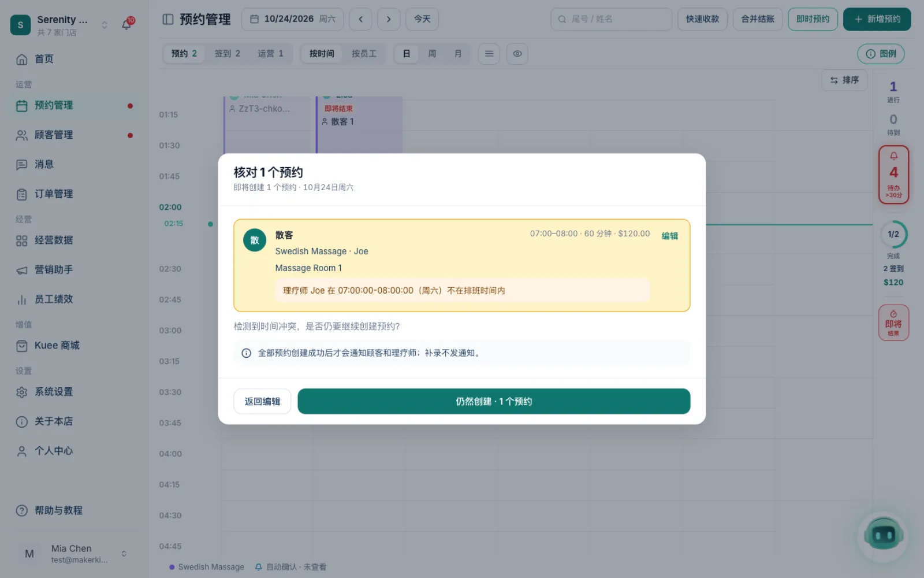Go to next day arrow
This screenshot has height=578, width=924.
point(389,19)
